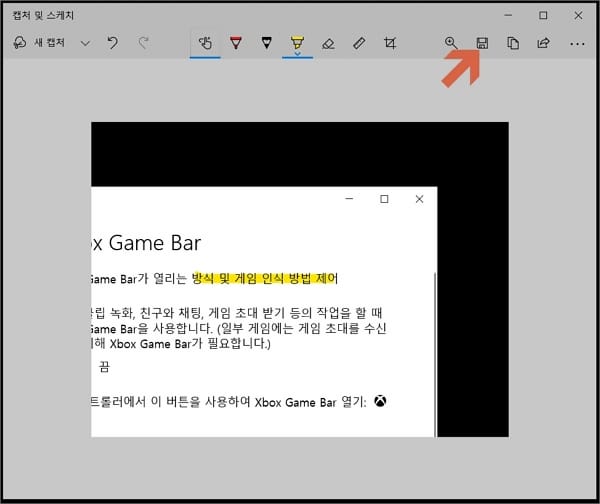The width and height of the screenshot is (600, 504).
Task: Click the 끔 toggle label in capture
Action: (104, 366)
